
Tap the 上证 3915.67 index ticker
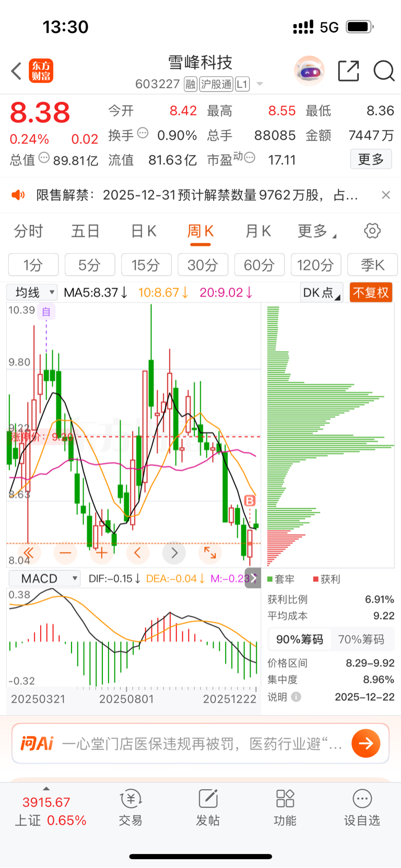pos(50,811)
